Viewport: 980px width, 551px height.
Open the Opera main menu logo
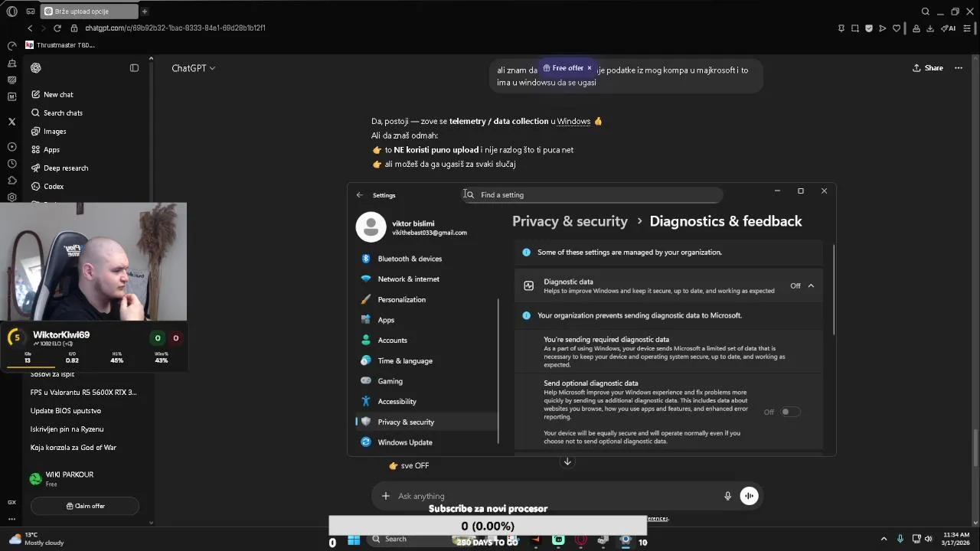(11, 11)
